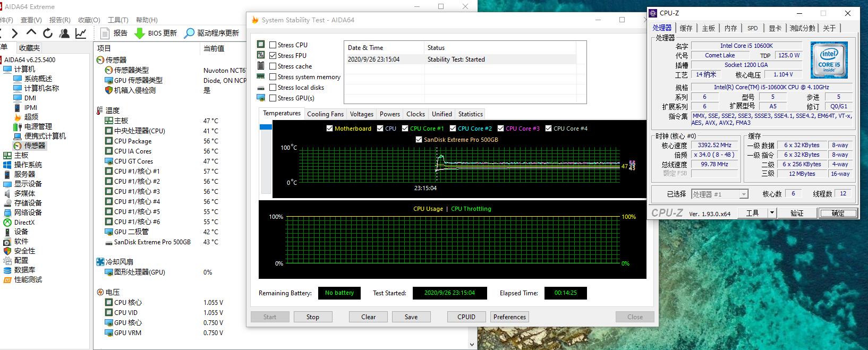Expand DirectX node in sidebar tree
Screen dimensions: 868x350
[x=24, y=223]
